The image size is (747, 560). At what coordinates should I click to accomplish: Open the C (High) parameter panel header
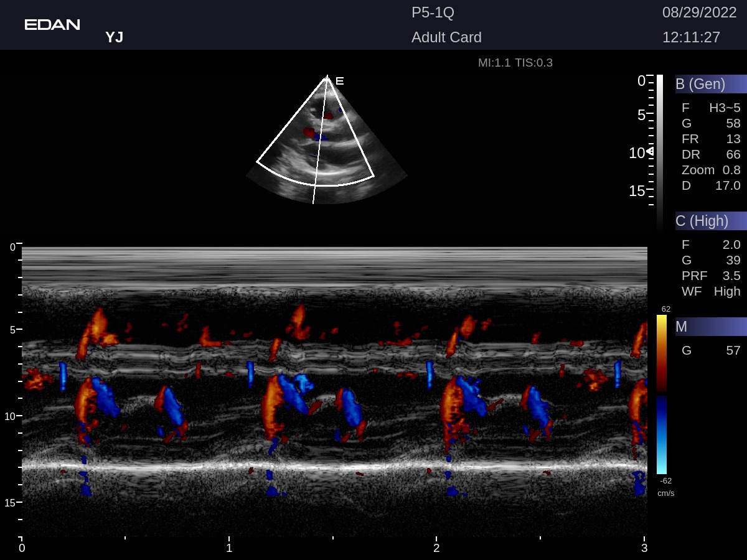(x=710, y=220)
